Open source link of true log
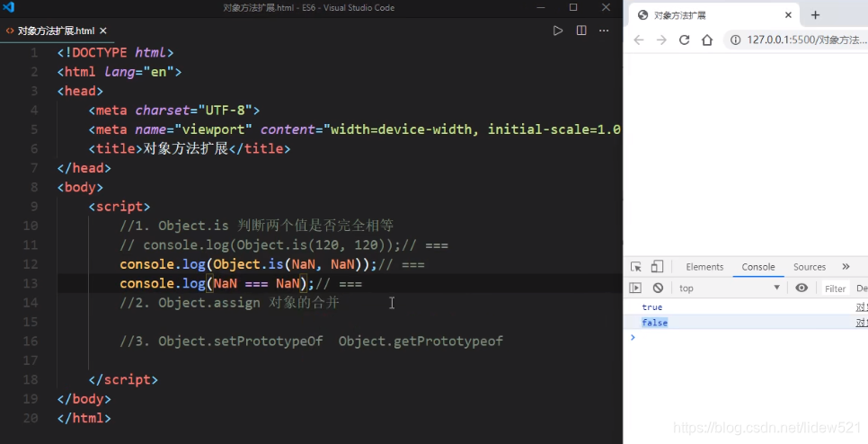 pos(862,307)
